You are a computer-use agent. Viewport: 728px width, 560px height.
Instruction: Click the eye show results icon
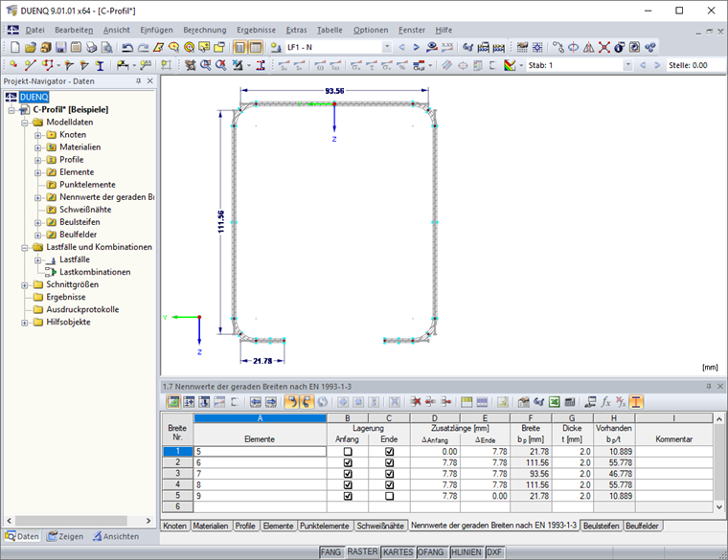tap(432, 47)
